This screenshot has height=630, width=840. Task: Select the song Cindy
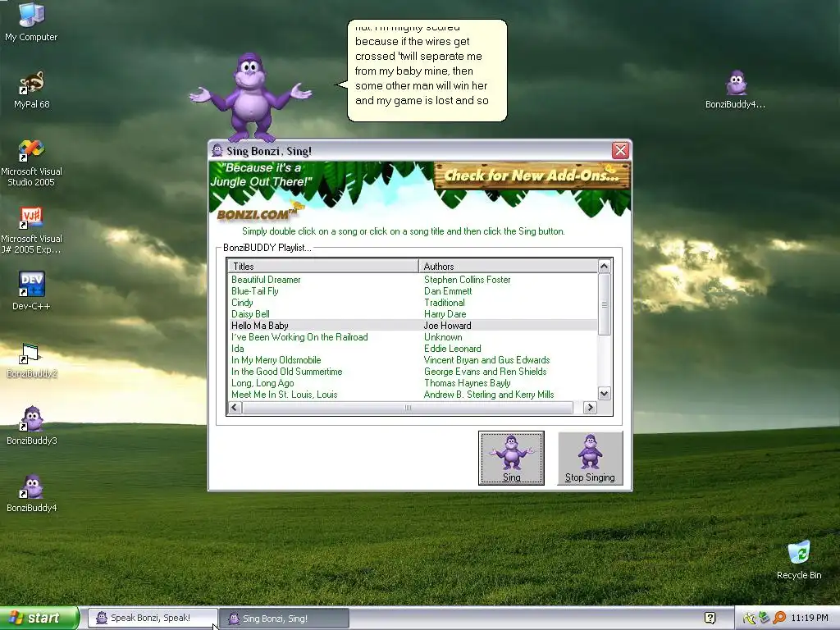[242, 302]
